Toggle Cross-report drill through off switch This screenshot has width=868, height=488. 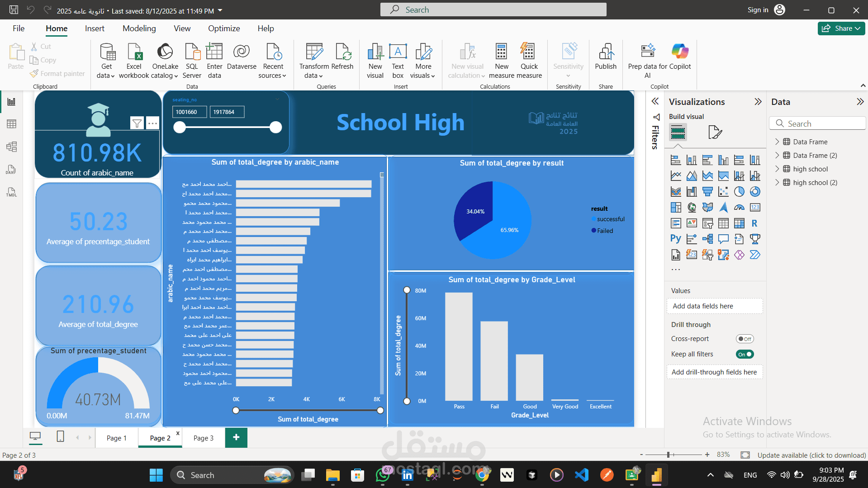(x=745, y=339)
